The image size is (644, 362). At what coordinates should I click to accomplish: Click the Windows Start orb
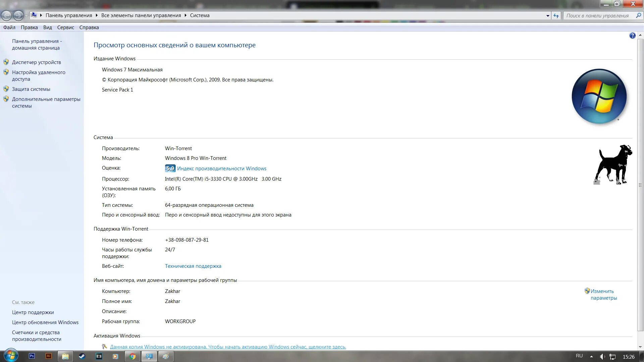coord(10,356)
